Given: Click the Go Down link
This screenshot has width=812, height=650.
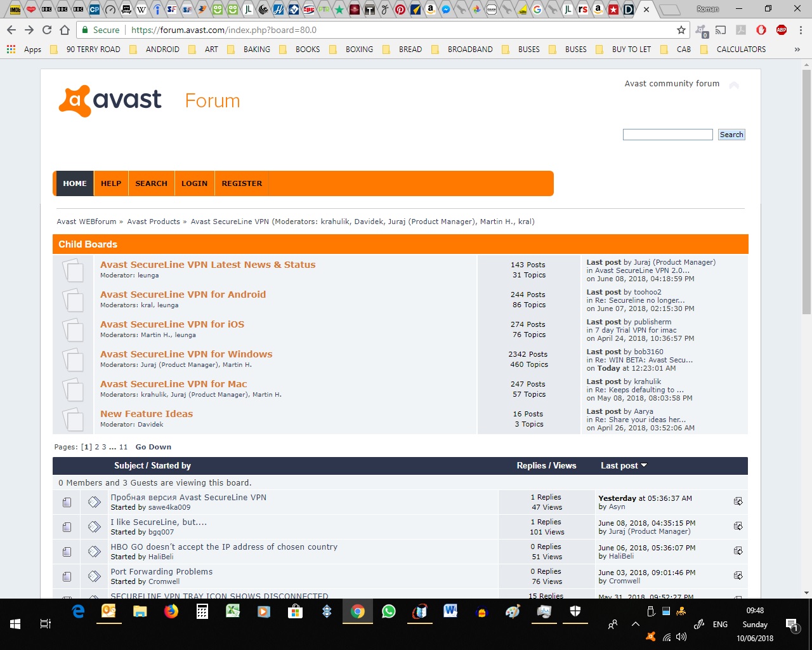Looking at the screenshot, I should (x=154, y=447).
